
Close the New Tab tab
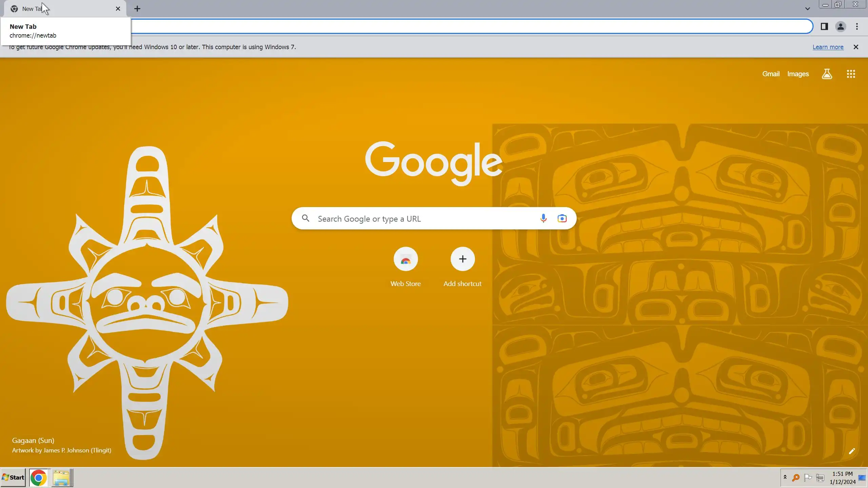pyautogui.click(x=118, y=9)
